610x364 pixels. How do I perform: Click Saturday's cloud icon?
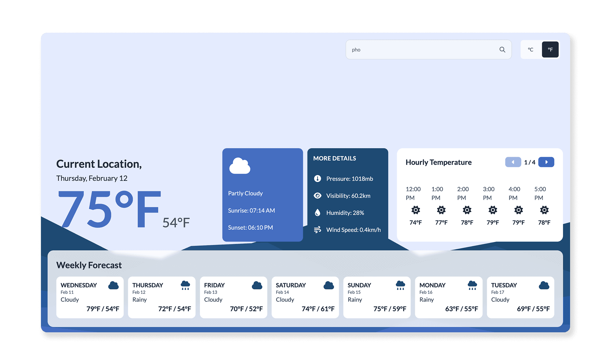point(329,285)
